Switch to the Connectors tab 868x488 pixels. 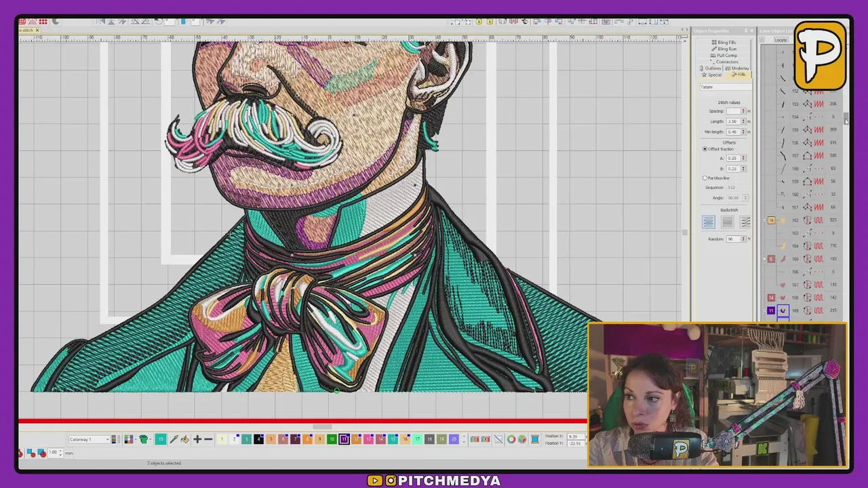pyautogui.click(x=724, y=62)
